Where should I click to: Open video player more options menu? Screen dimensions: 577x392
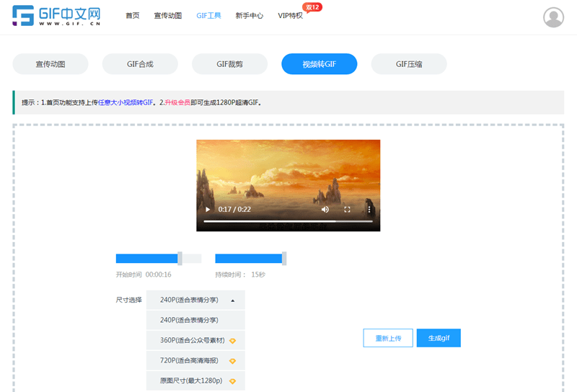(369, 209)
